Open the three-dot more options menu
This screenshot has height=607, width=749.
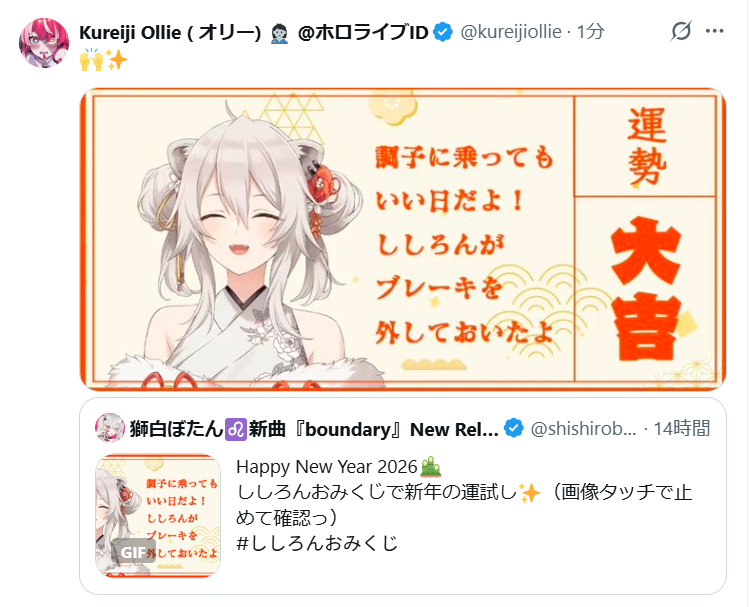(x=715, y=31)
